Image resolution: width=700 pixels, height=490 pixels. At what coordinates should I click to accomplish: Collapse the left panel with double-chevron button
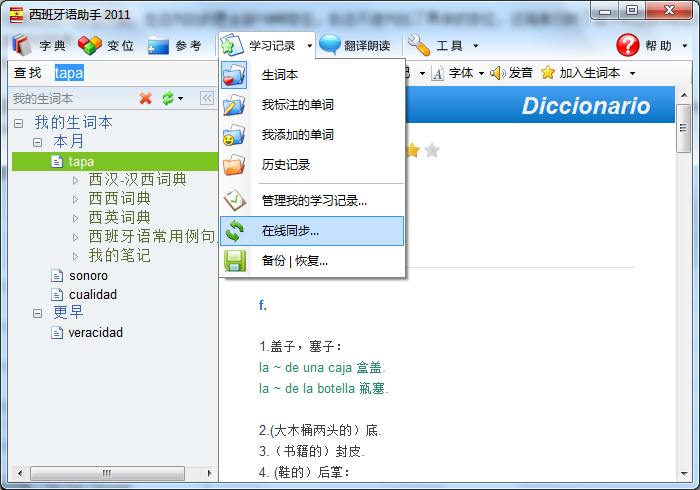tap(207, 98)
